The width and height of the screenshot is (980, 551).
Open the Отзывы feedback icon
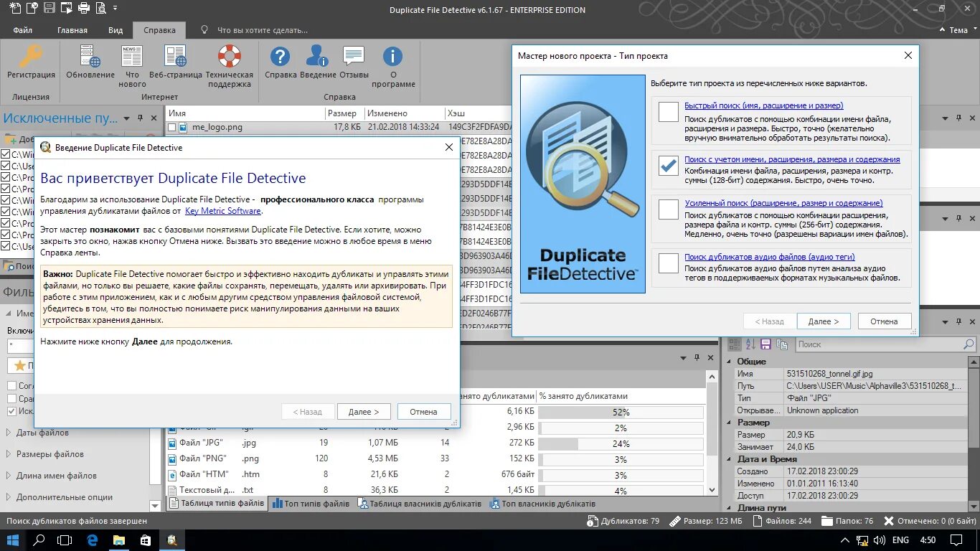(x=354, y=57)
